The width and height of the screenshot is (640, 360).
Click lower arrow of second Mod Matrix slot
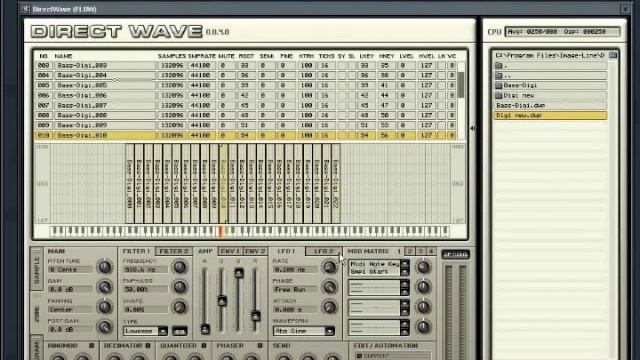pos(404,291)
